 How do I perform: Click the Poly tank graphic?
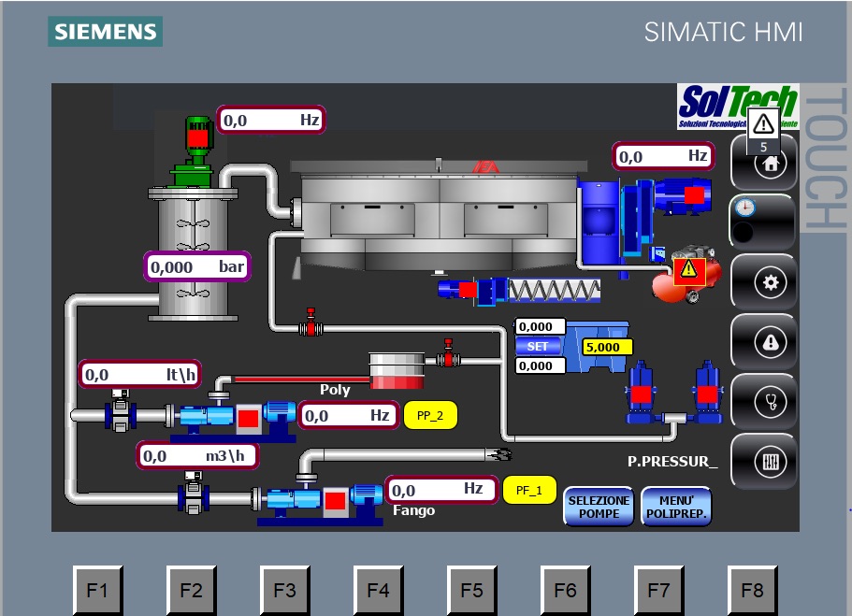pos(397,370)
